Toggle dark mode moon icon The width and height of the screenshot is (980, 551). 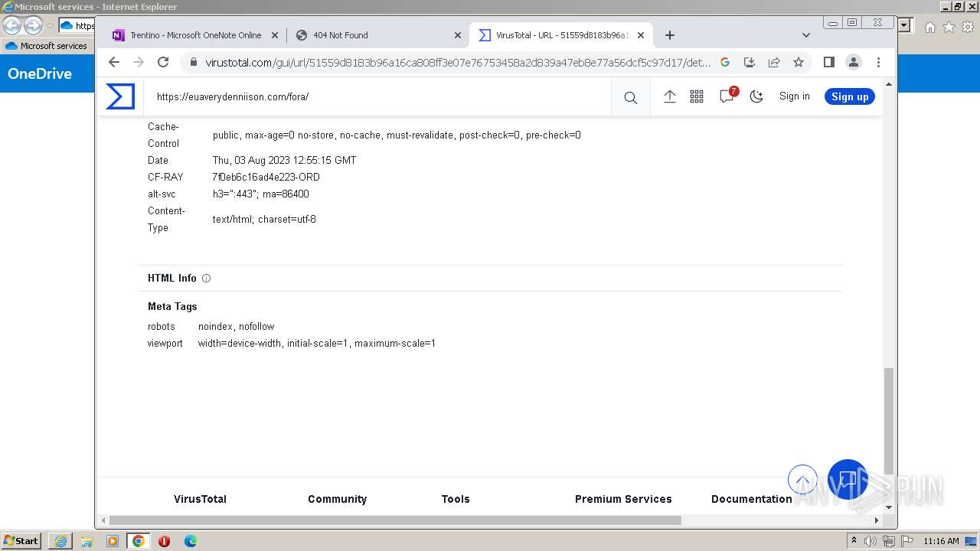[756, 96]
